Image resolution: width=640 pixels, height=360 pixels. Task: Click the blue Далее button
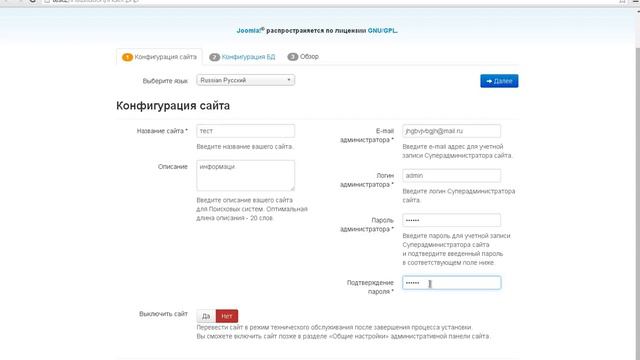499,81
